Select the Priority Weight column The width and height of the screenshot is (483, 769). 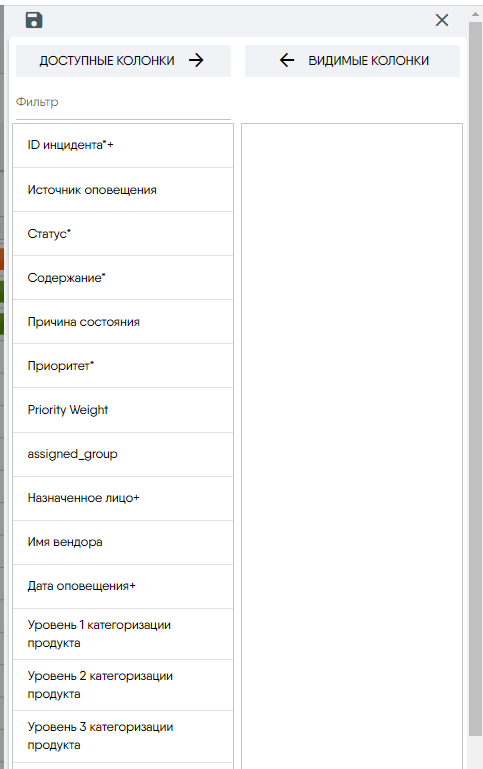[123, 410]
